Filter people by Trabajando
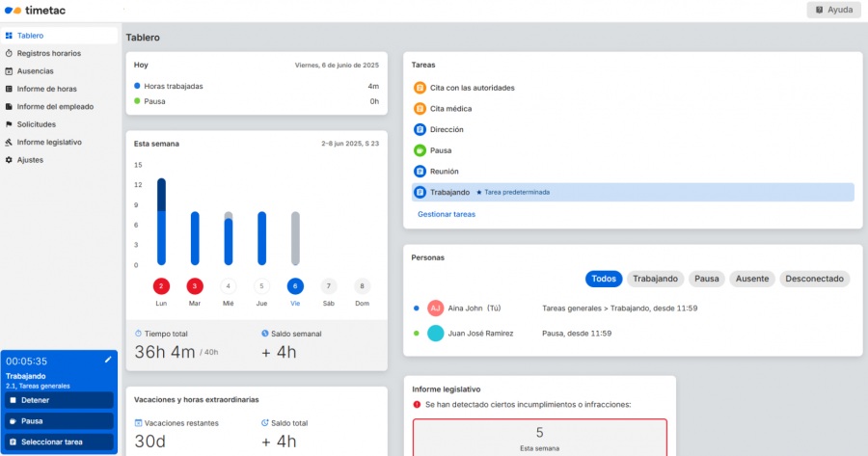 point(656,279)
